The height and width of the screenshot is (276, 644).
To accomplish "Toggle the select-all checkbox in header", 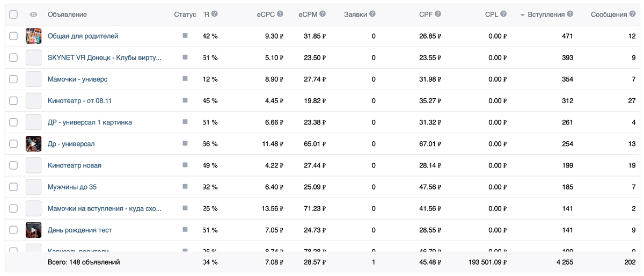I will coord(13,14).
